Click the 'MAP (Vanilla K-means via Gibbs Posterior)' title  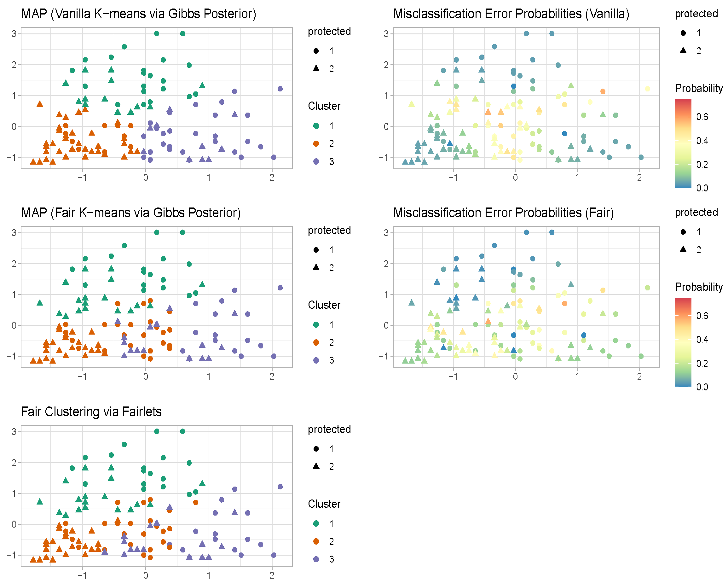[138, 14]
